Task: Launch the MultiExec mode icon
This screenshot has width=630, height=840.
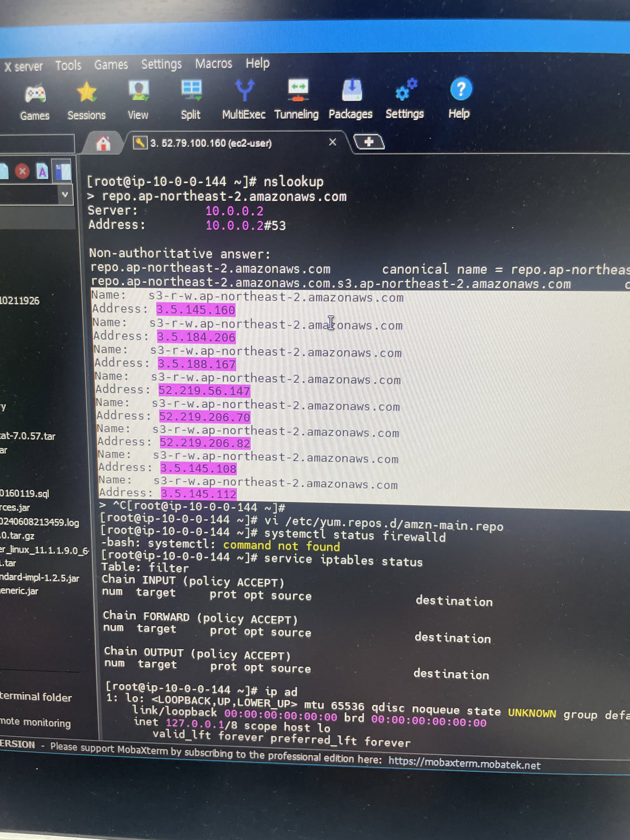Action: (x=244, y=91)
